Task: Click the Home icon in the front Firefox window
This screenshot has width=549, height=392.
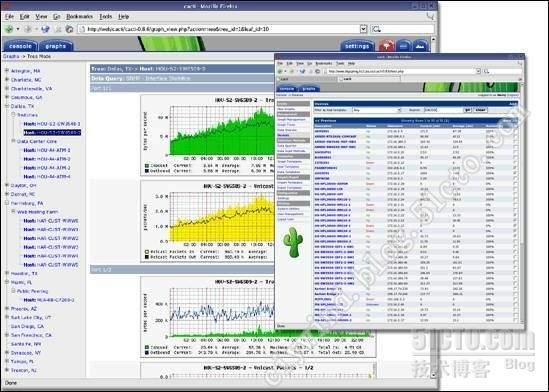Action: [317, 71]
